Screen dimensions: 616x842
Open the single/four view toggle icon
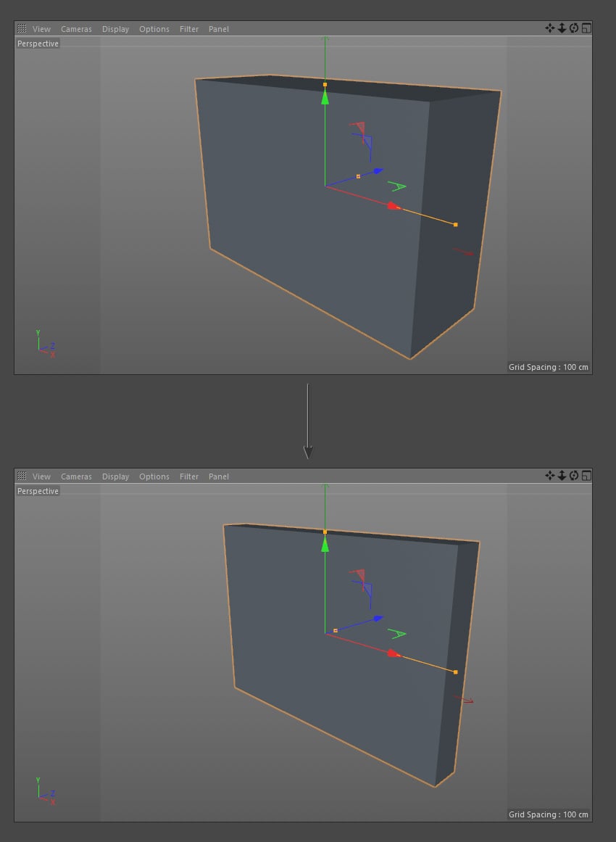(586, 29)
